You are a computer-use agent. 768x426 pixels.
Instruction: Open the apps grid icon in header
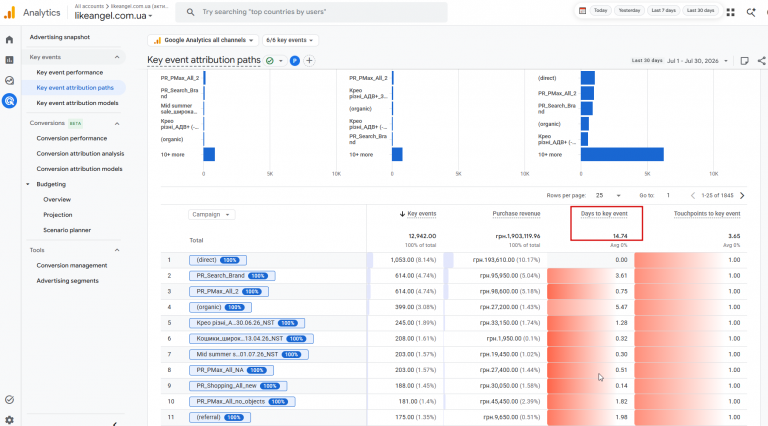tap(730, 12)
